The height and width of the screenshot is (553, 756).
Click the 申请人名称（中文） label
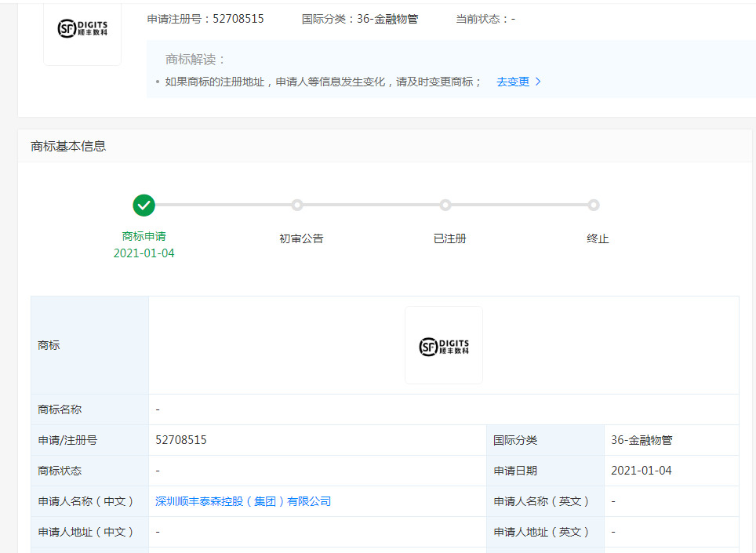point(85,501)
